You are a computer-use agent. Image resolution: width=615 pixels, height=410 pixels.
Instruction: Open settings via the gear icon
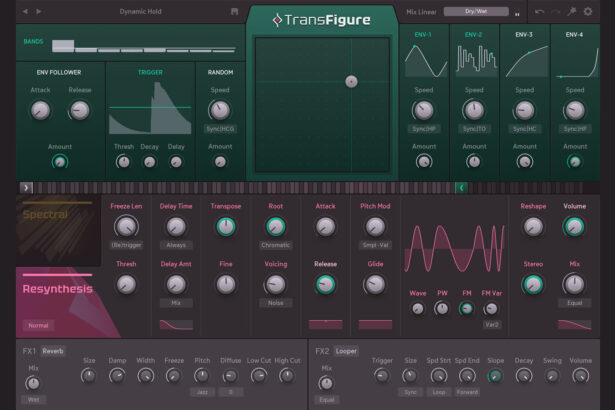click(588, 11)
